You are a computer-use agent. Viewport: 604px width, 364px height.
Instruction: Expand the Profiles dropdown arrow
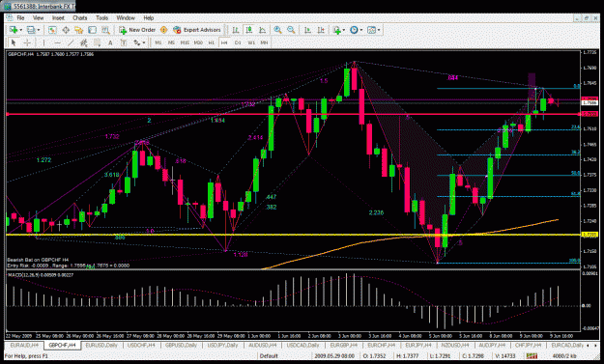point(38,30)
